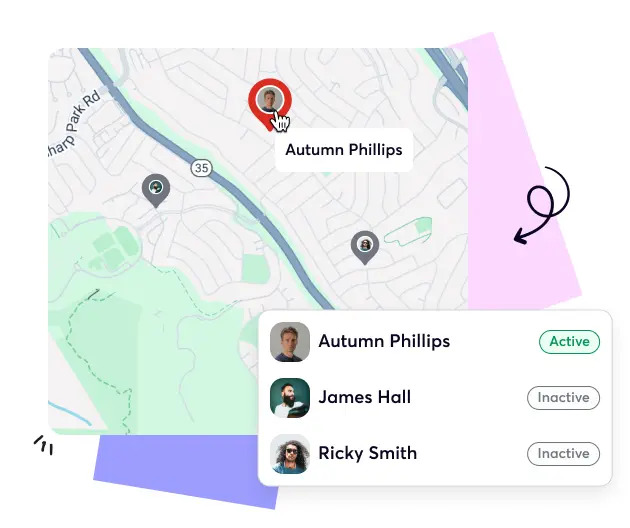This screenshot has height=528, width=630.
Task: Open the Autumn Phillips tooltip label
Action: [344, 150]
